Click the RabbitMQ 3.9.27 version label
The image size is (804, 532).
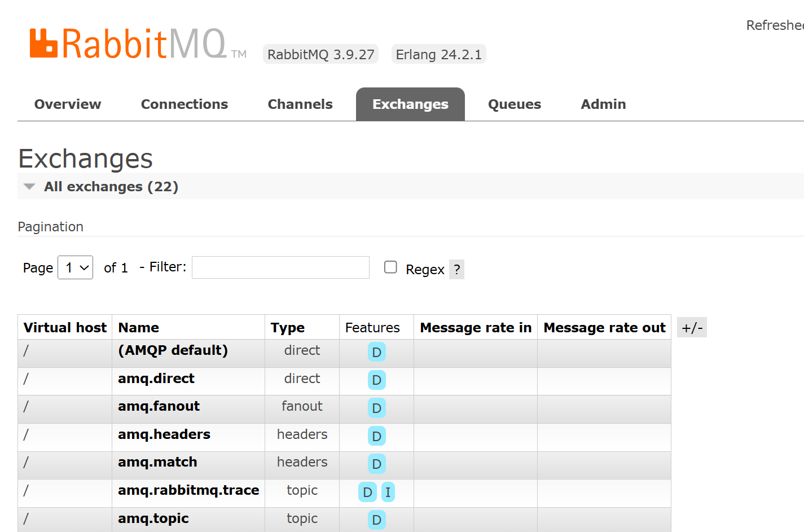click(x=320, y=54)
